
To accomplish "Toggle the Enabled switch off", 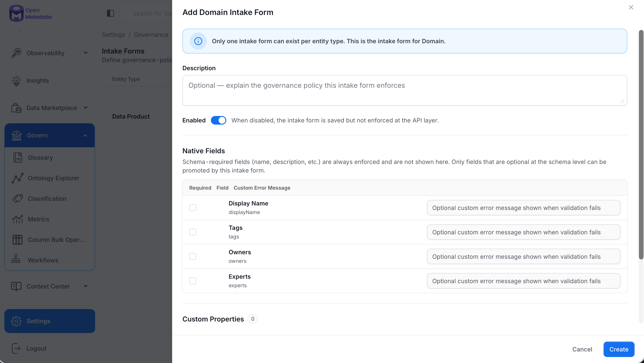I will [219, 120].
